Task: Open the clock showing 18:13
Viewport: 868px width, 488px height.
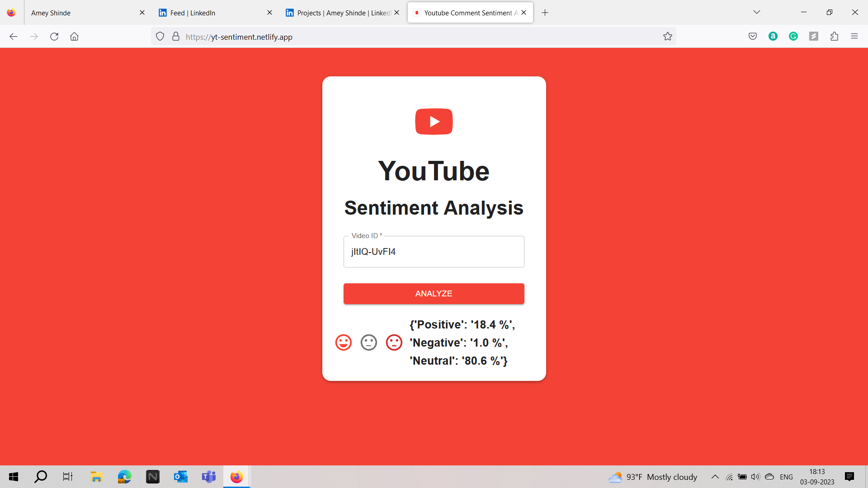Action: 817,477
